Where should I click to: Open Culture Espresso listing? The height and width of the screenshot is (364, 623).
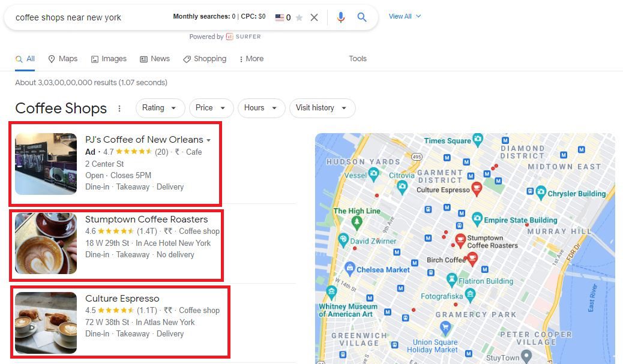[122, 299]
